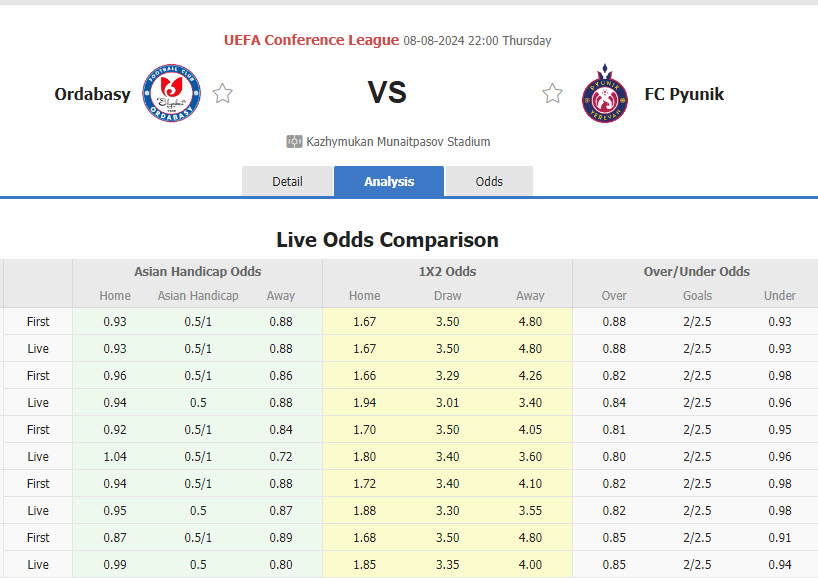Click the FC Pyunik team name
The image size is (818, 578).
pyautogui.click(x=684, y=94)
